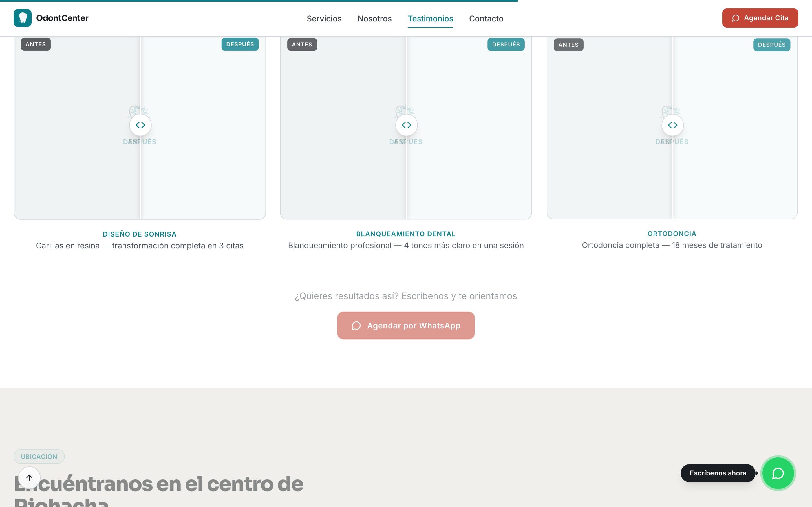Screen dimensions: 812x507
Task: Click DESPUÉS badge on Ortodoncia card
Action: [x=771, y=45]
